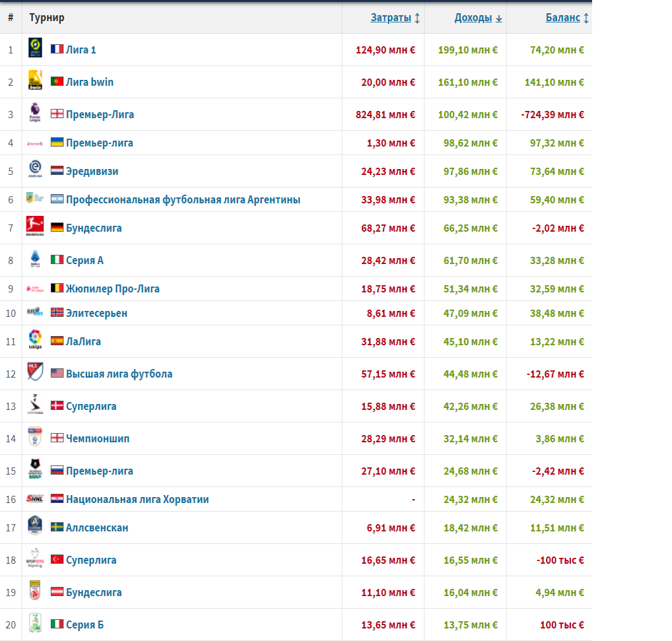
Task: Click the 6,91 млн € expenses value
Action: point(391,528)
